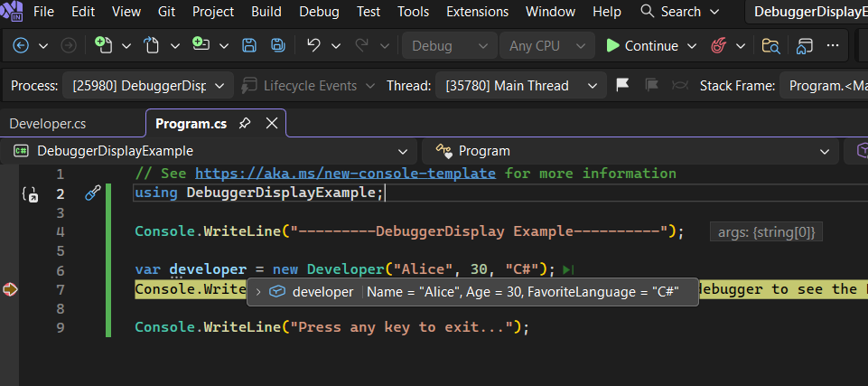Open the Thread dropdown showing Main Thread
Screen dimensions: 868x386
pyautogui.click(x=520, y=86)
